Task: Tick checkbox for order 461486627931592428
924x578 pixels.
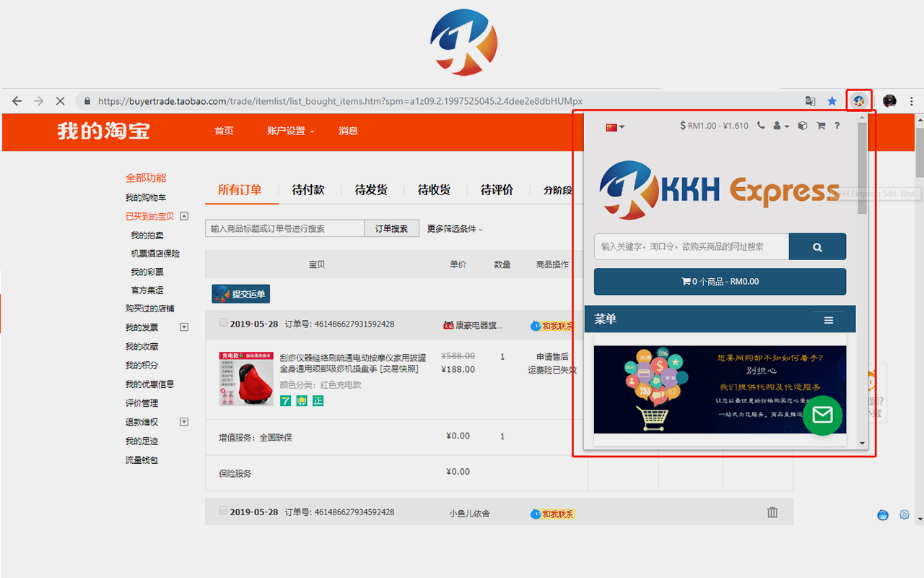Action: click(x=223, y=323)
